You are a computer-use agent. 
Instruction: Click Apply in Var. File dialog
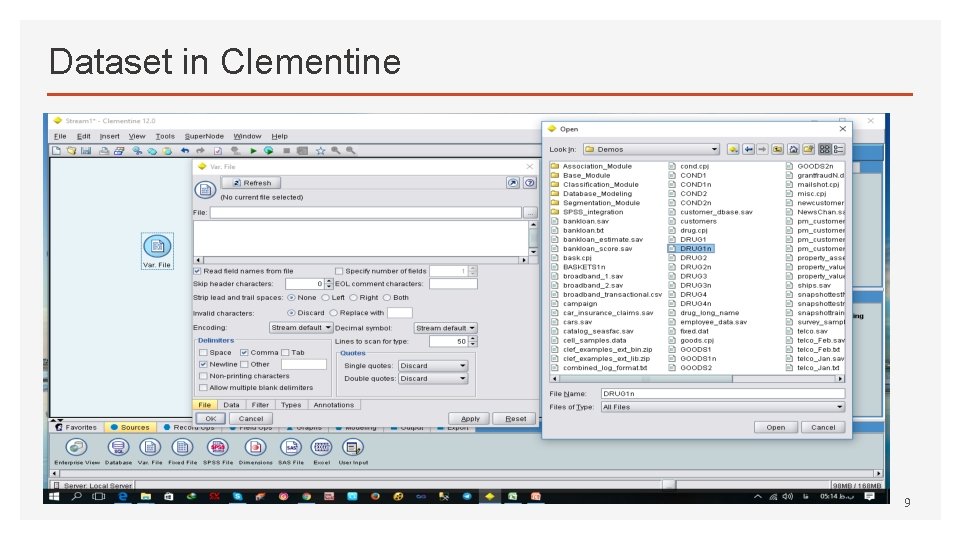coord(470,419)
